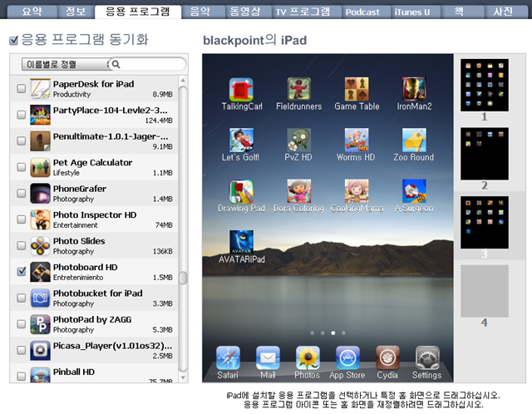The image size is (532, 414).
Task: Check the PartyPlace-104 checkbox
Action: [x=21, y=115]
